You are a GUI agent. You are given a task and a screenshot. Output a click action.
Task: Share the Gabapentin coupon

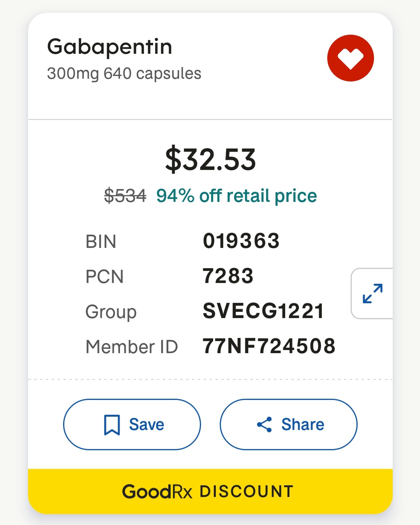tap(289, 424)
